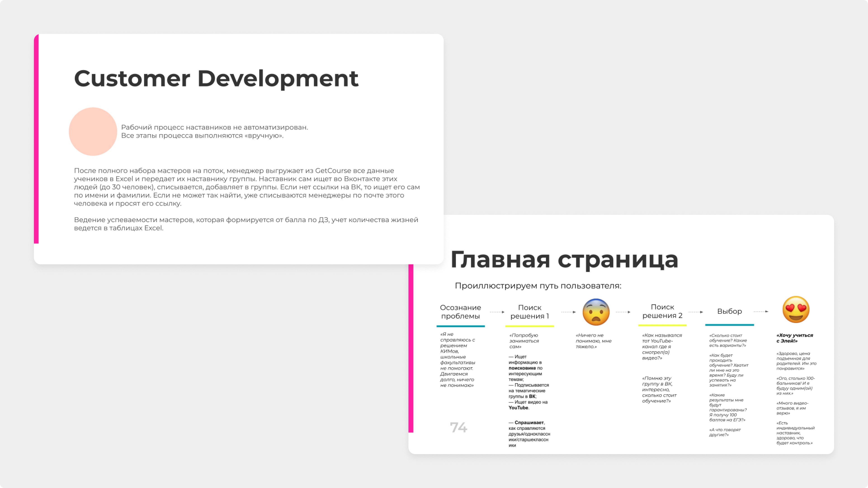
Task: Click the quote '«А что говорят другие?»'
Action: [725, 432]
